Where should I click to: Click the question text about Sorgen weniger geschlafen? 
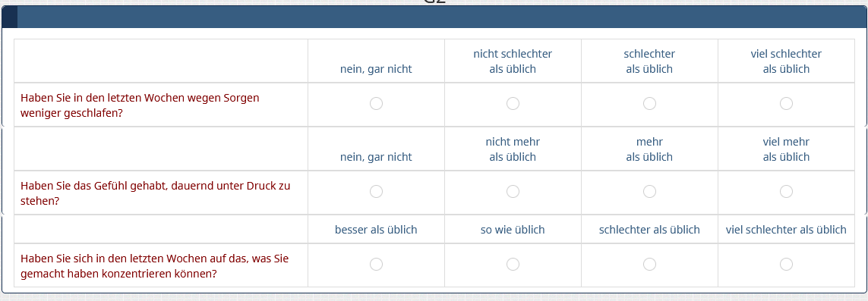pyautogui.click(x=140, y=105)
